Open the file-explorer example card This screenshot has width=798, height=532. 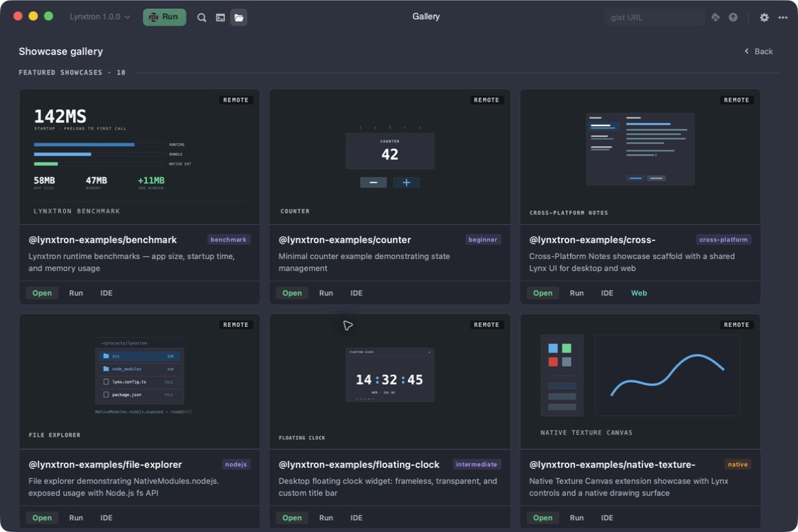tap(42, 517)
